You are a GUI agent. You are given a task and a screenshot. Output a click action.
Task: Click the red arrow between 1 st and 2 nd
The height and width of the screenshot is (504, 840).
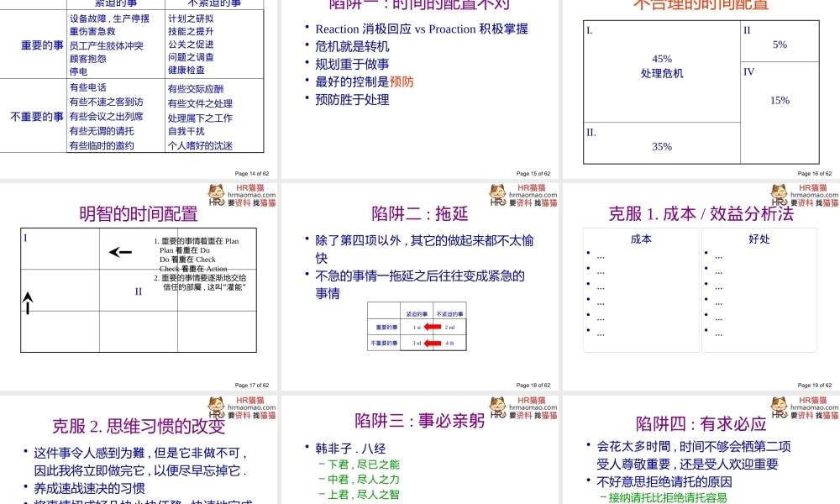[x=433, y=328]
